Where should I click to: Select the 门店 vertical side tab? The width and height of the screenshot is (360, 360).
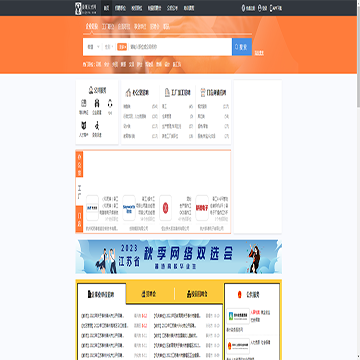(x=79, y=219)
